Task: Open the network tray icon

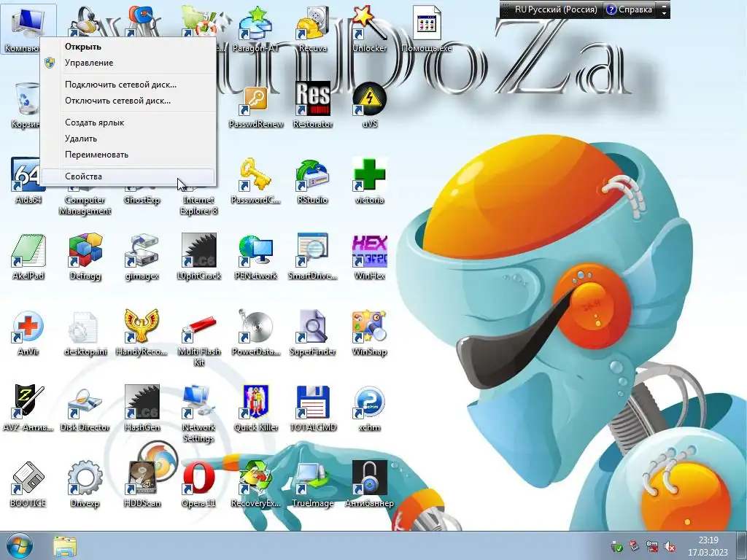Action: tap(652, 547)
